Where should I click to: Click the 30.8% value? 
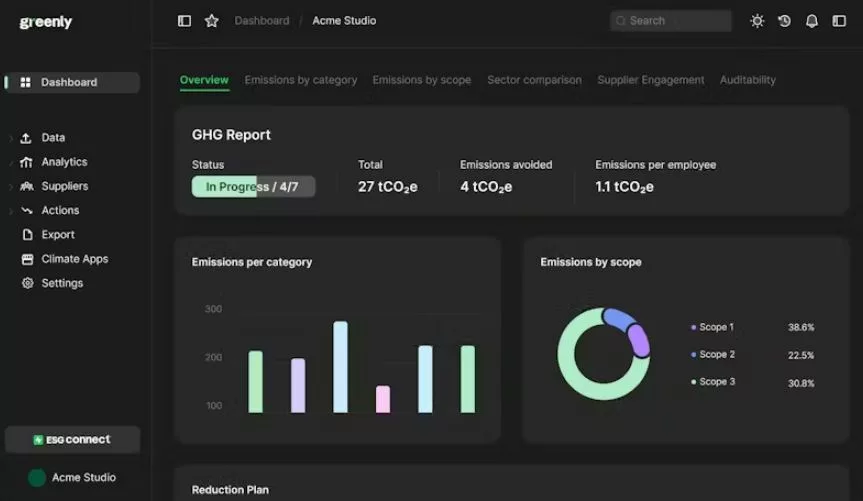801,383
